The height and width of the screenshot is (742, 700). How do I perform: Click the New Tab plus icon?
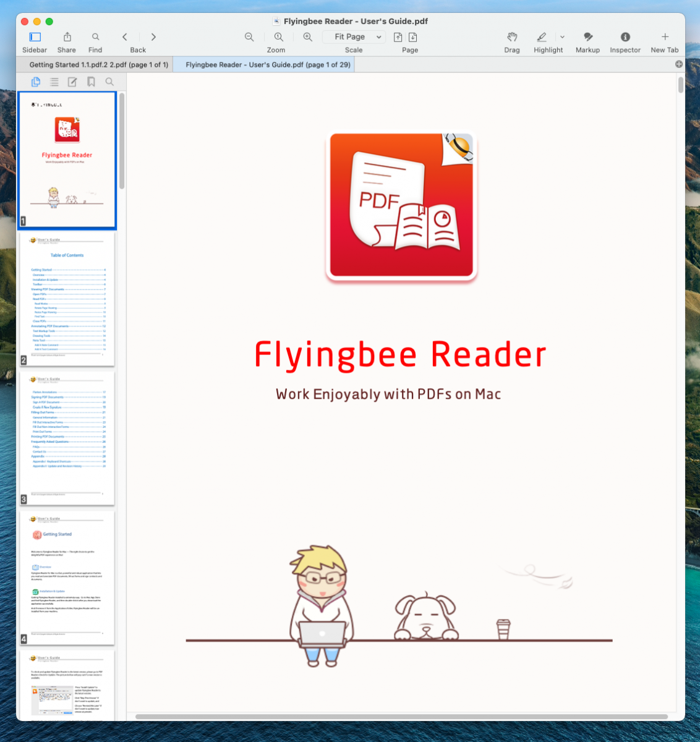click(665, 37)
